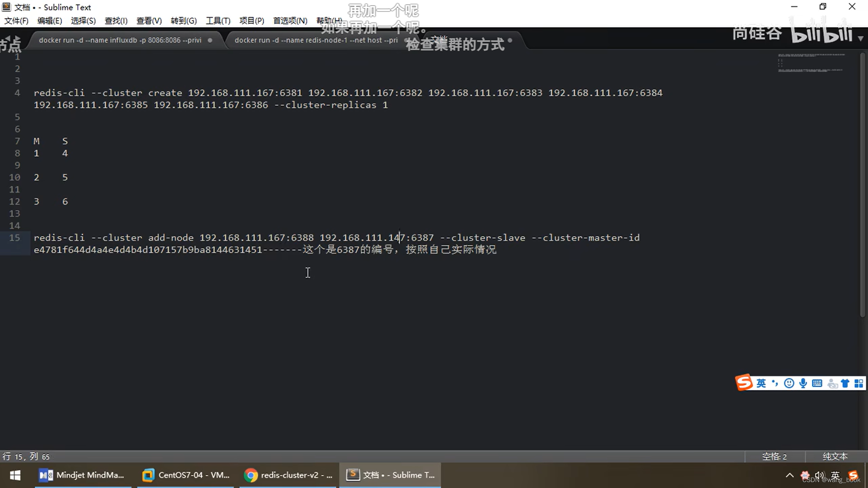Open the Sogou toolbox grid icon

(859, 384)
